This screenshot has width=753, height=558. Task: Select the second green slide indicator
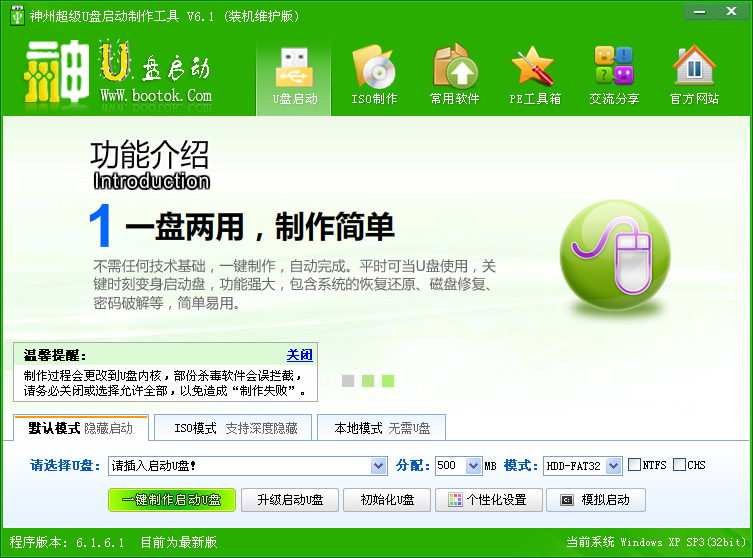click(x=368, y=381)
